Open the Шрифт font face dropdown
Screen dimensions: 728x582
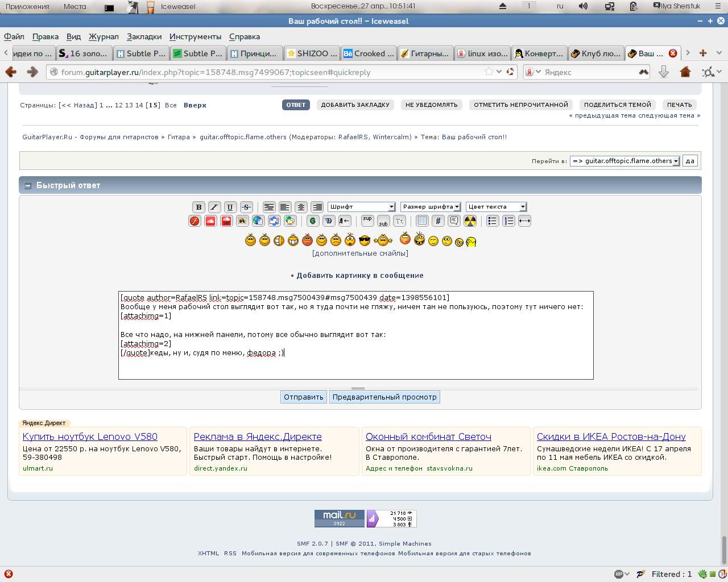[361, 207]
